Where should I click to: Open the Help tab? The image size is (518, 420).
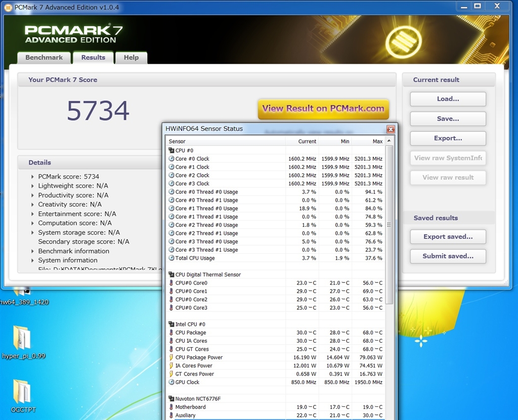[131, 58]
